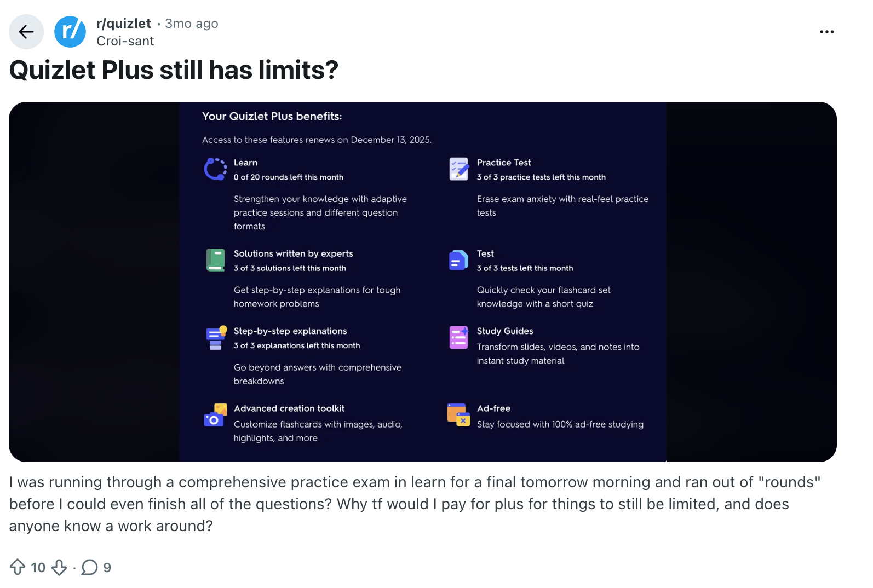Select the Step-by-step explanations icon
This screenshot has height=588, width=873.
[x=215, y=337]
